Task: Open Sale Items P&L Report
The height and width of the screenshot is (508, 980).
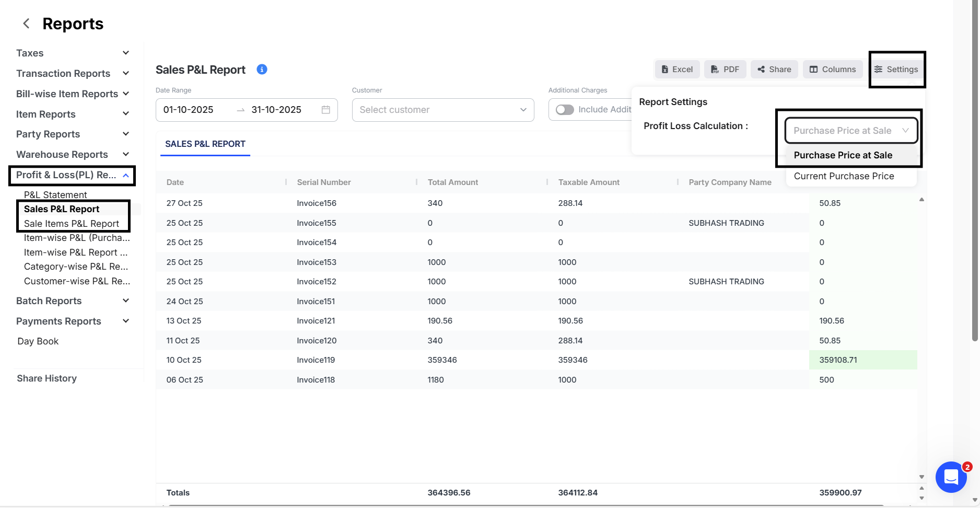Action: (72, 224)
